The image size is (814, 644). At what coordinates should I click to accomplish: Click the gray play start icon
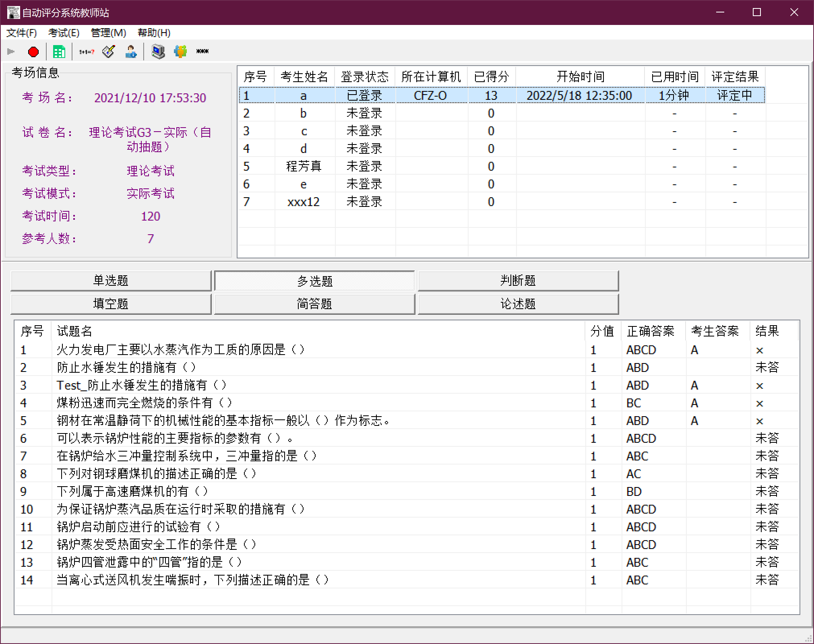(x=11, y=52)
